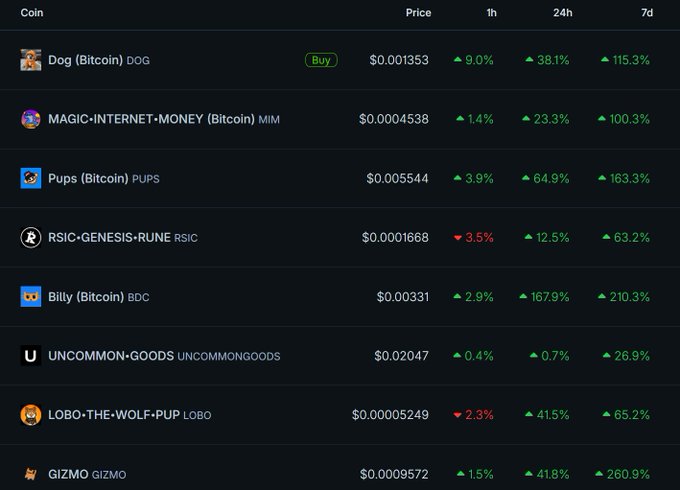Open the Dog (Bitcoin) coin page
The width and height of the screenshot is (680, 490).
click(x=99, y=60)
